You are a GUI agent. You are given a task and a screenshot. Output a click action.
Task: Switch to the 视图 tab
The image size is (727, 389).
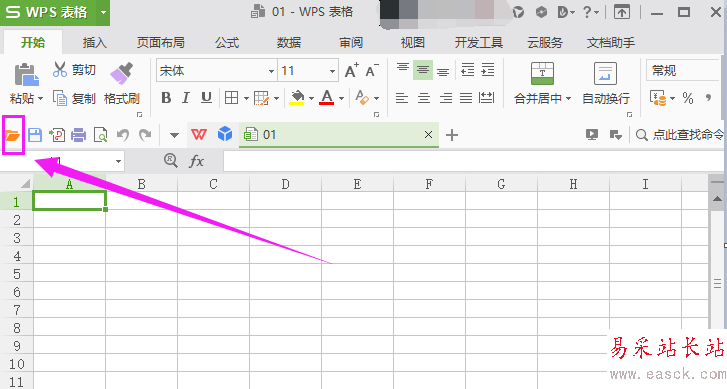pos(413,43)
